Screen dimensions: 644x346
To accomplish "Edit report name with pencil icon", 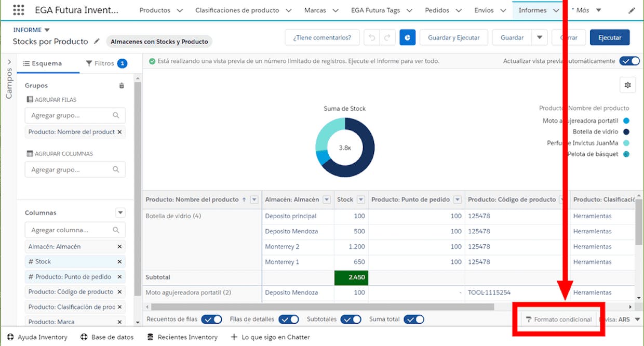I will tap(97, 42).
